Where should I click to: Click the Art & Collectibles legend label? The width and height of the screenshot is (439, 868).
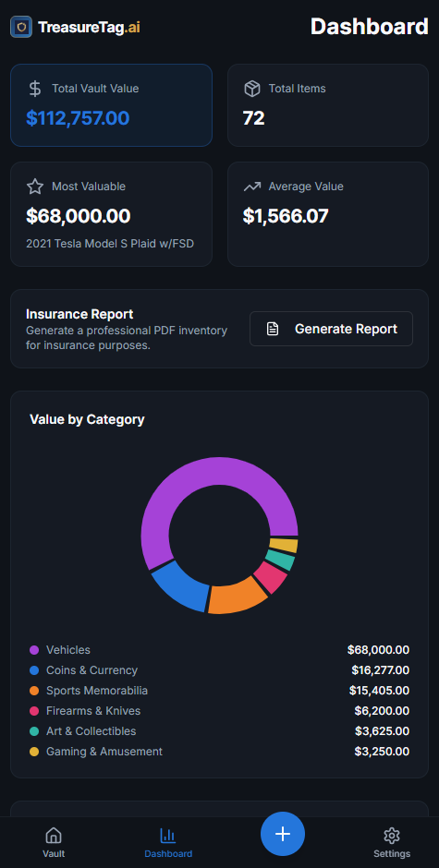coord(91,731)
